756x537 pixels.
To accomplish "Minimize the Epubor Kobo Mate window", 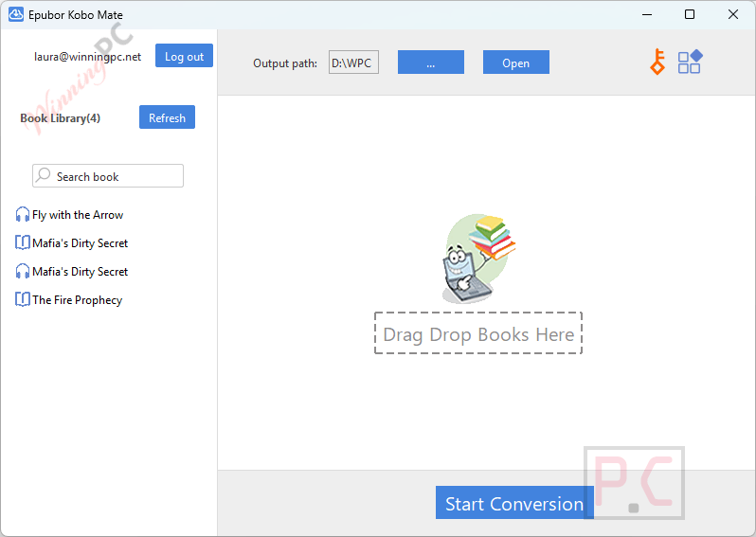I will pos(647,14).
